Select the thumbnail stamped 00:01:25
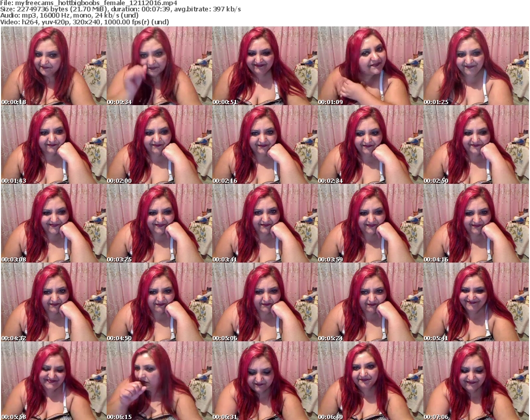Screen dimensions: 530x420 point(476,66)
